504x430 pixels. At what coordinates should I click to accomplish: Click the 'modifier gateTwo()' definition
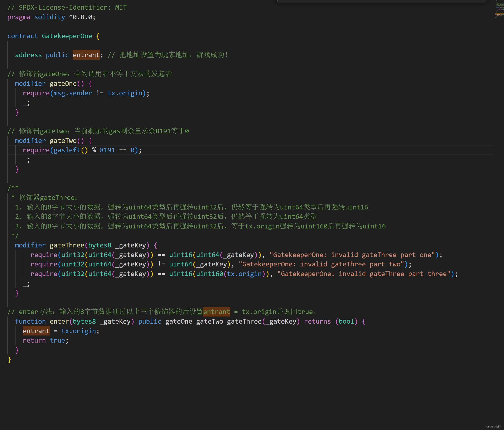coord(53,141)
